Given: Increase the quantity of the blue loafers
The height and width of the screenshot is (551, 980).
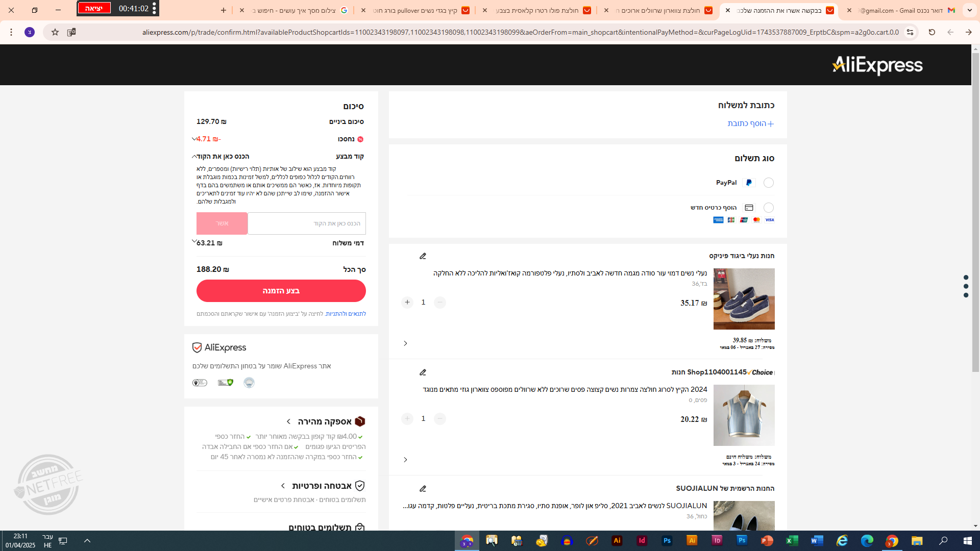Looking at the screenshot, I should pos(407,303).
